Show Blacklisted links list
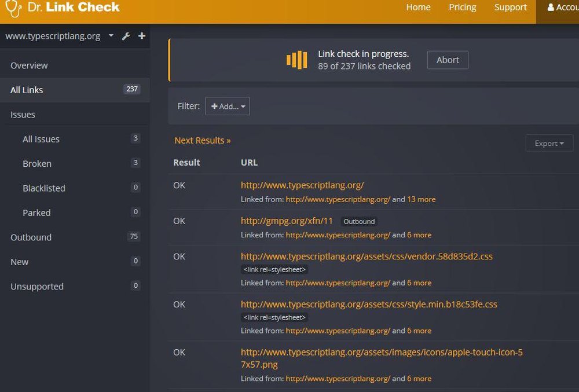This screenshot has height=392, width=579. (75, 188)
